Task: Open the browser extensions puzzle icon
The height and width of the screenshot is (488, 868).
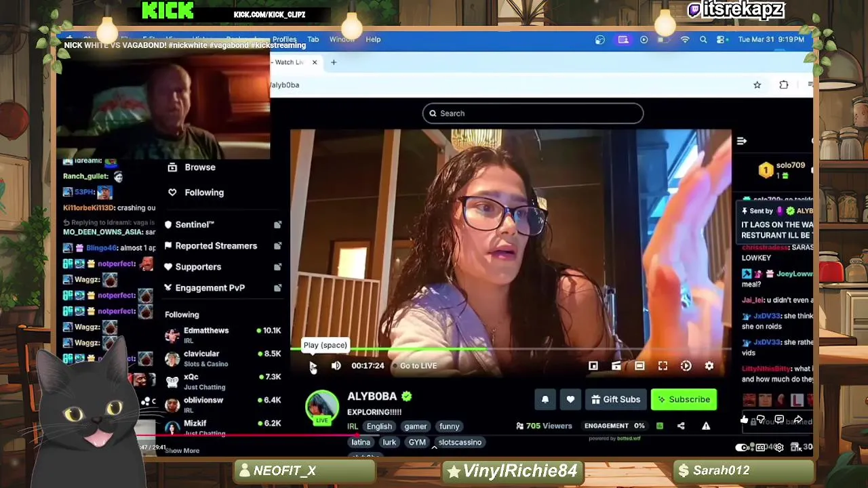Action: click(783, 85)
